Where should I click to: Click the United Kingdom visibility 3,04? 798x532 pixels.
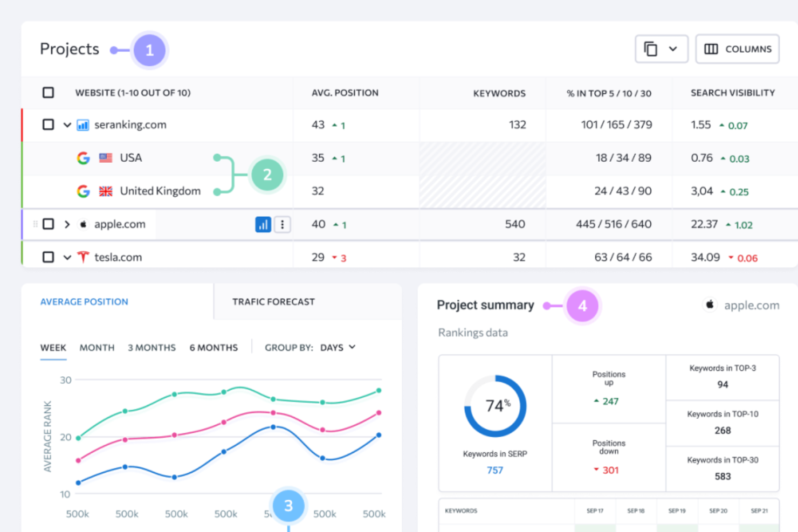tap(702, 191)
